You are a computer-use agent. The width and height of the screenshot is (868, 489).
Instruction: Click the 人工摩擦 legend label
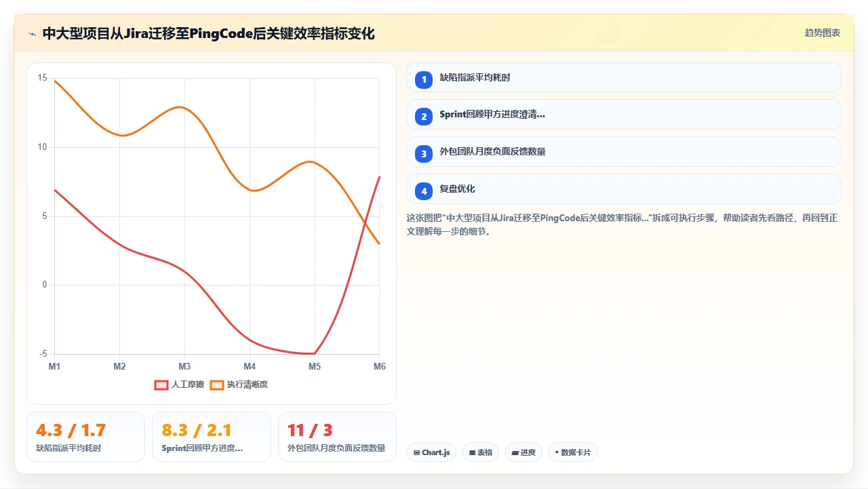[x=188, y=385]
